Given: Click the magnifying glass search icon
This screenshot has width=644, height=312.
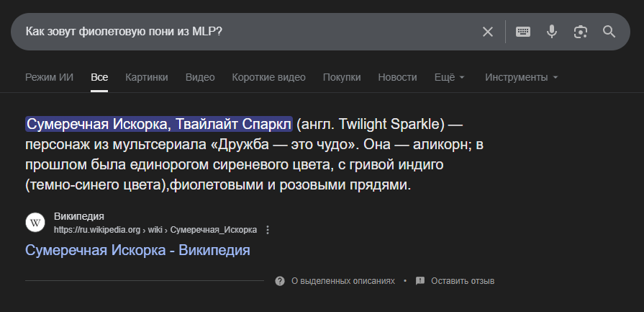Looking at the screenshot, I should 609,32.
